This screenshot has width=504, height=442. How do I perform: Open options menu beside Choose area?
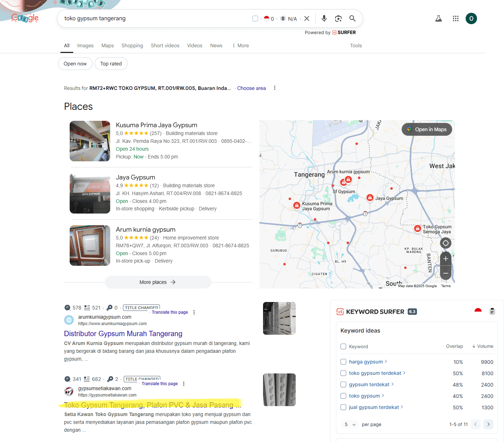point(275,88)
